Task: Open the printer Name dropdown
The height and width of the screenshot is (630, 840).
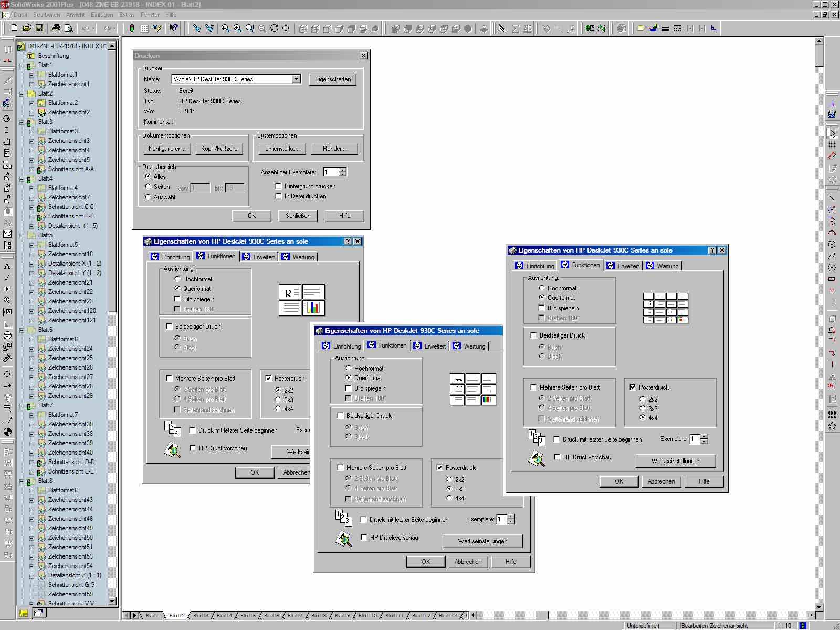Action: pyautogui.click(x=297, y=79)
